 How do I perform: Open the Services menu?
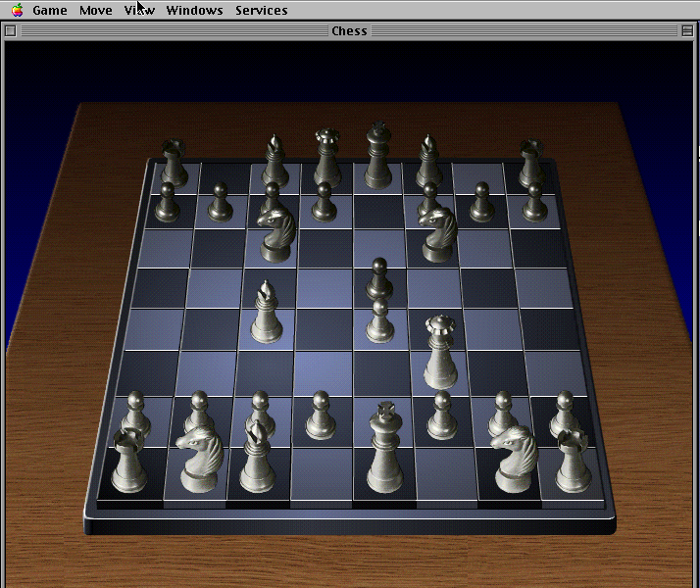click(x=261, y=10)
